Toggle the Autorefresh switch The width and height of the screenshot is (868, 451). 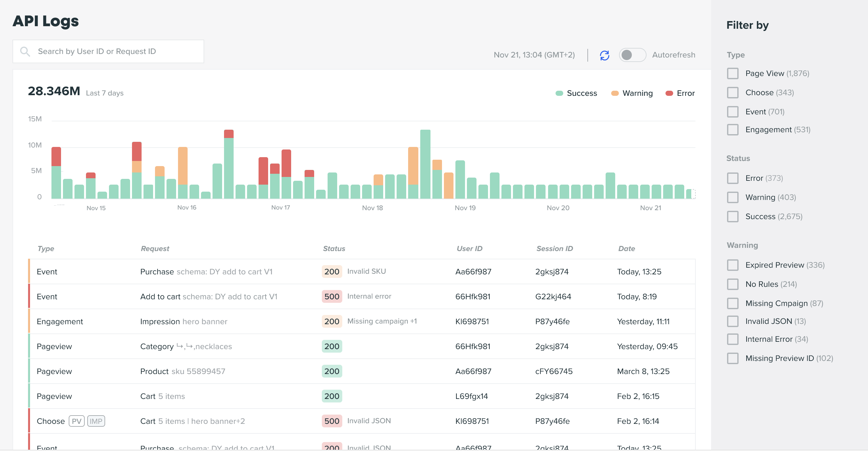tap(632, 55)
